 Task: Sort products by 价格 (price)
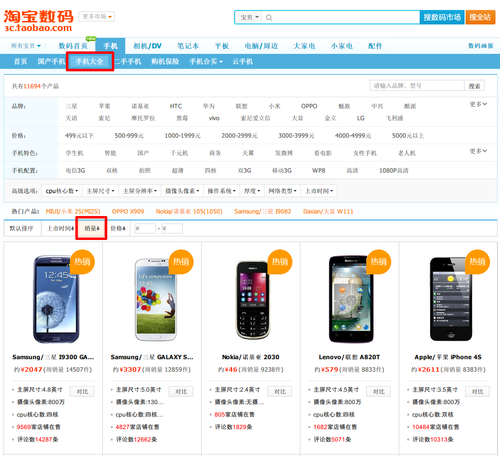tap(118, 228)
